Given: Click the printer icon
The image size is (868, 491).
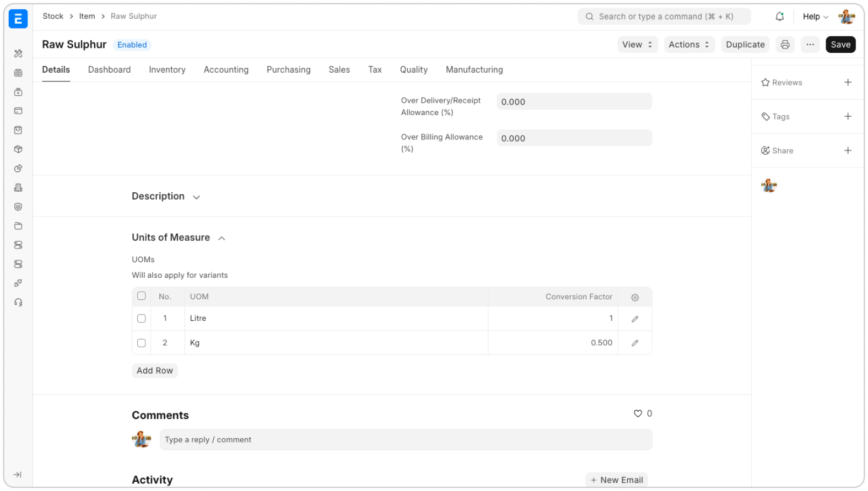Looking at the screenshot, I should (x=785, y=45).
